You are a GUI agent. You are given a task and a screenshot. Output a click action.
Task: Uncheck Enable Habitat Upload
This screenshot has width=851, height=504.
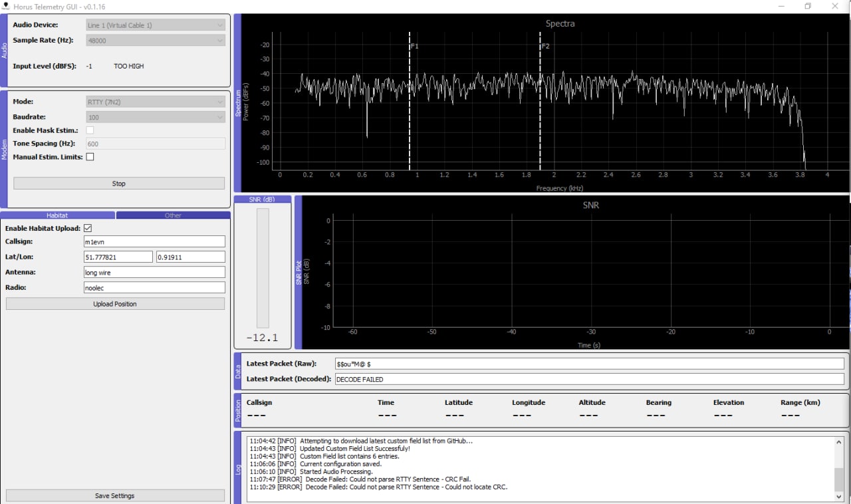coord(88,228)
